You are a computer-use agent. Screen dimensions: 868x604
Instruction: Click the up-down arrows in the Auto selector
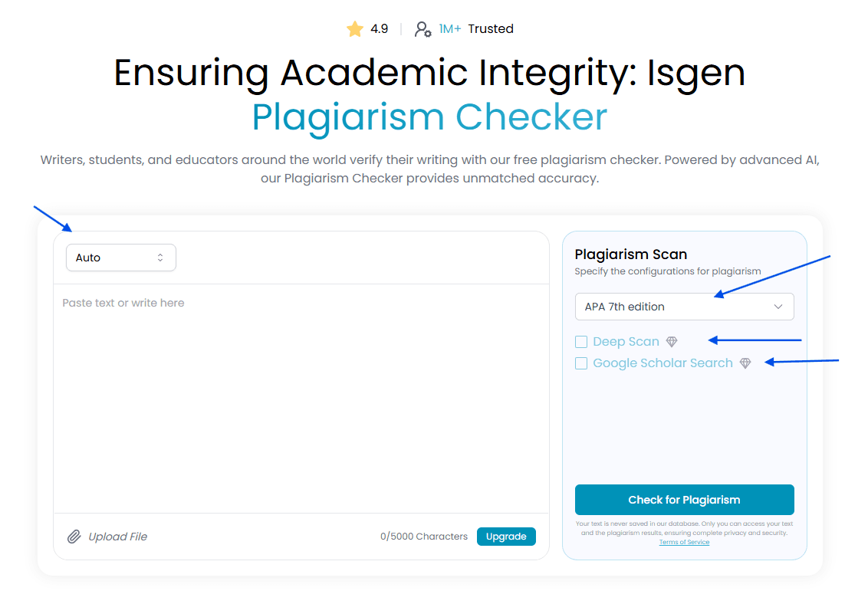pos(160,258)
